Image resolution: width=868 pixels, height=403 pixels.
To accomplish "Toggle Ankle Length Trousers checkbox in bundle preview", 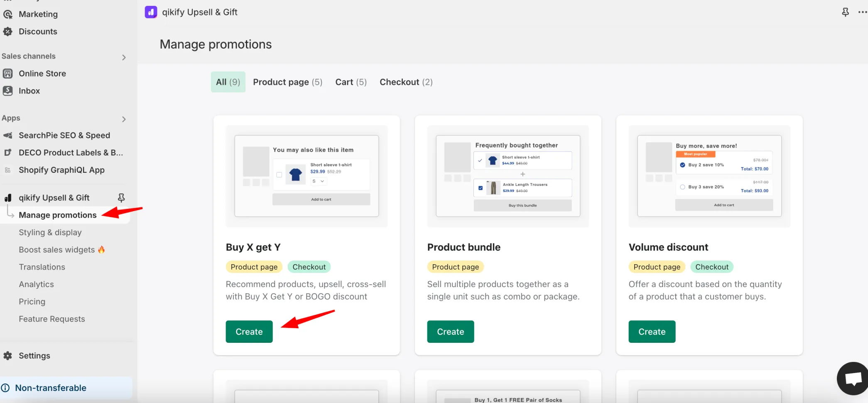I will pos(481,188).
